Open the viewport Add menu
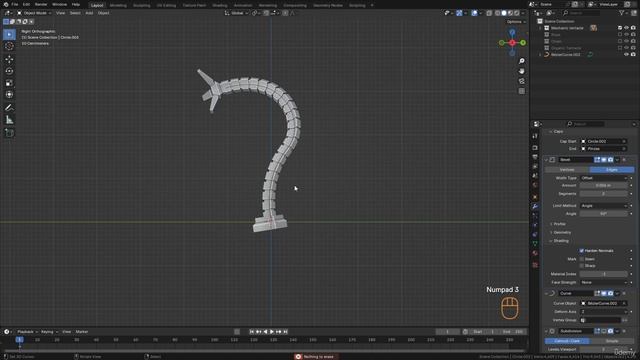 pos(89,13)
